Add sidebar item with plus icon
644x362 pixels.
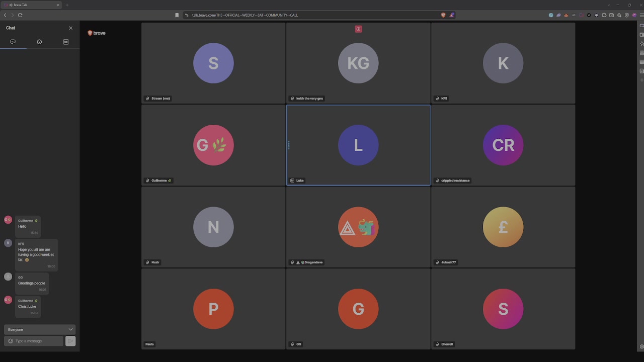[641, 80]
